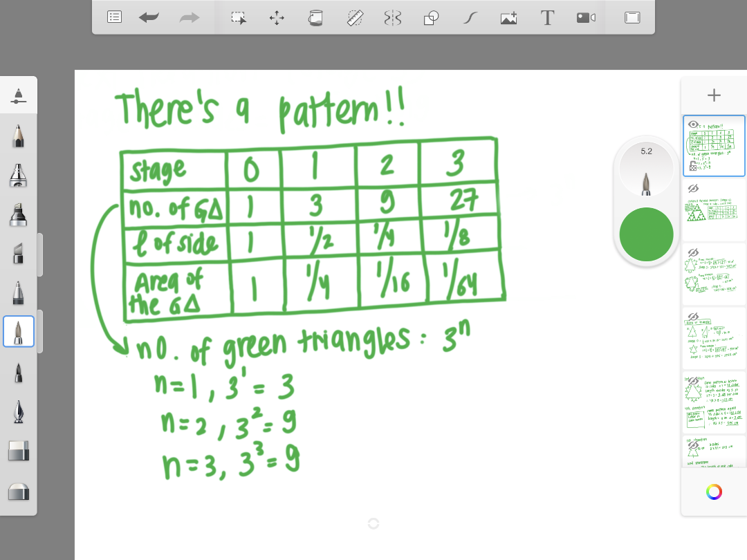
Task: Show the third hidden layer with triangles
Action: 693,252
